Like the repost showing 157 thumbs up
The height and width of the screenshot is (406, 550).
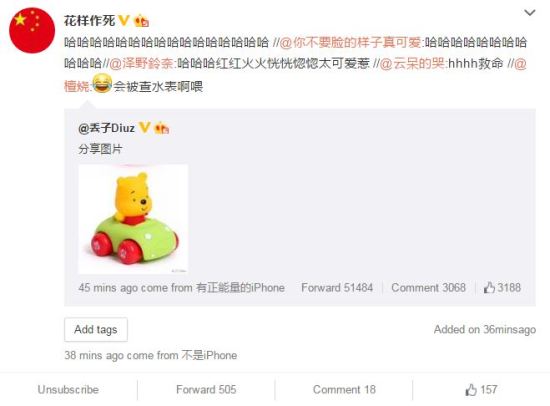point(481,390)
